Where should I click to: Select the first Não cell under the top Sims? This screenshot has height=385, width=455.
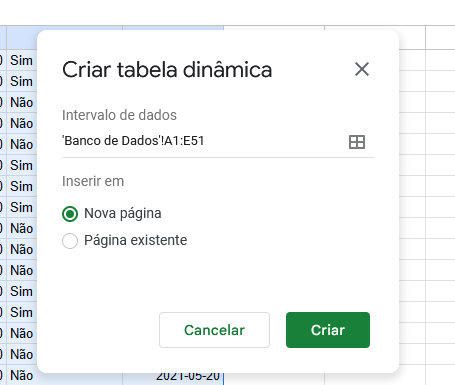[x=22, y=102]
